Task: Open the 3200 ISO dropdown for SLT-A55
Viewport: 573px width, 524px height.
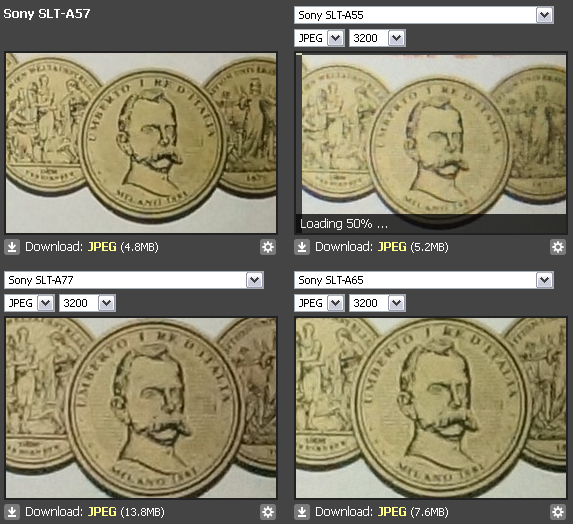Action: pos(377,38)
